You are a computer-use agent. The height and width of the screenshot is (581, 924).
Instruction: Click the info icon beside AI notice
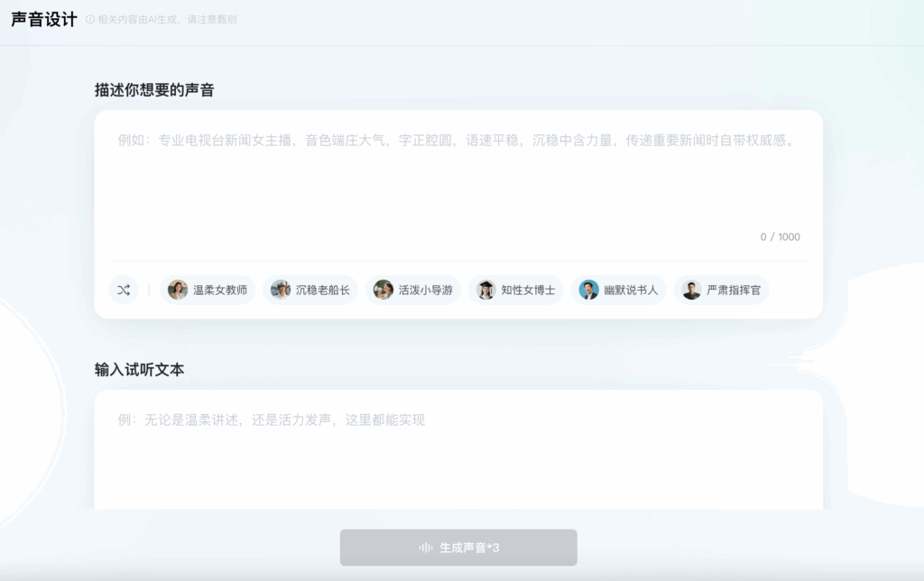click(x=90, y=20)
